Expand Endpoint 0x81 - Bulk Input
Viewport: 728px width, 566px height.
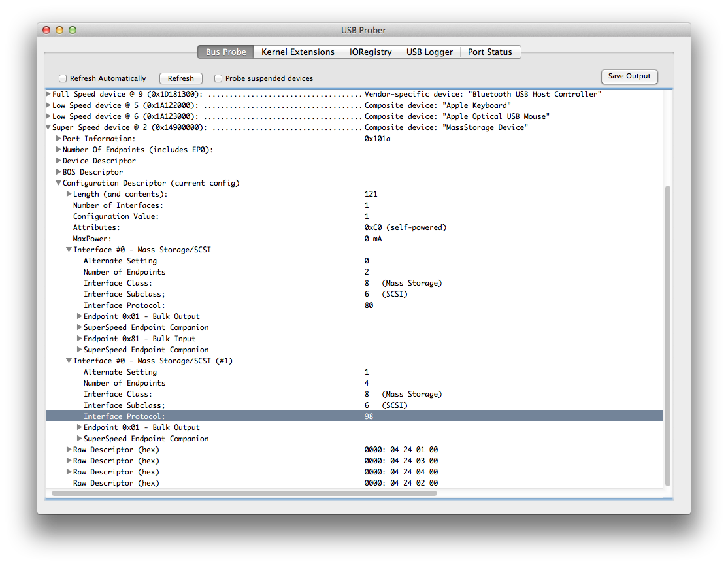(79, 338)
